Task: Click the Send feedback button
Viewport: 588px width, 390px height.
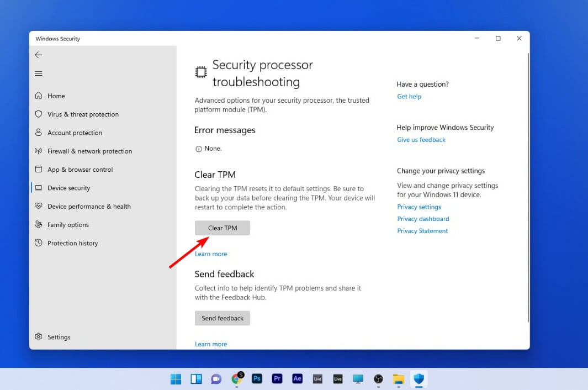Action: coord(222,318)
